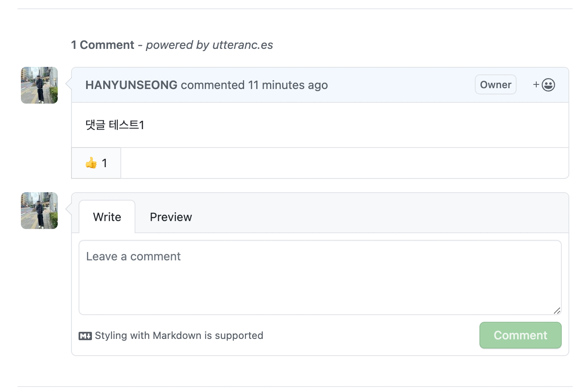This screenshot has width=586, height=392.
Task: Visit the utteranc.es link
Action: pyautogui.click(x=242, y=45)
